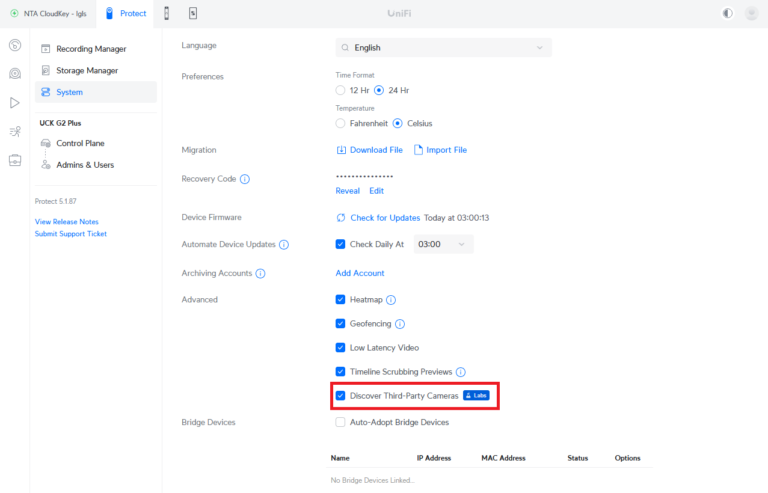
Task: Click the 'No Bridge Devices Linked...' text
Action: tap(372, 480)
